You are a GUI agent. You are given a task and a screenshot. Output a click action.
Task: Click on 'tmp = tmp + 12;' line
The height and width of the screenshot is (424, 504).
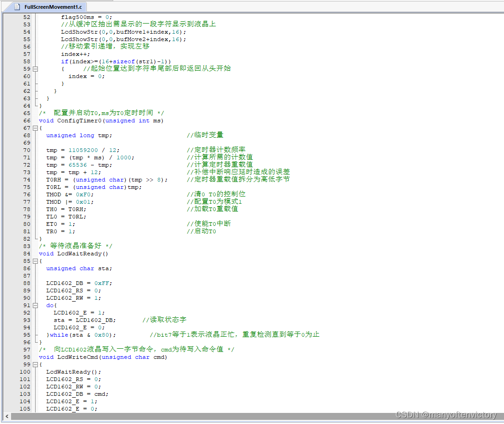(73, 172)
